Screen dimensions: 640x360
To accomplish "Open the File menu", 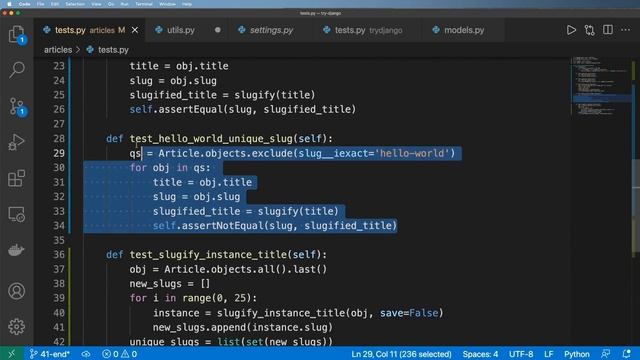I will coord(40,4).
